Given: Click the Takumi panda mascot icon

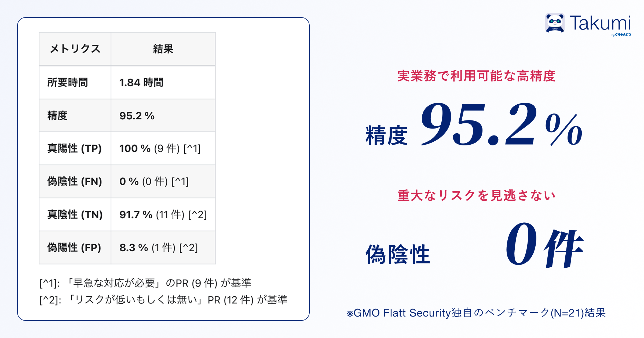Looking at the screenshot, I should (x=555, y=23).
